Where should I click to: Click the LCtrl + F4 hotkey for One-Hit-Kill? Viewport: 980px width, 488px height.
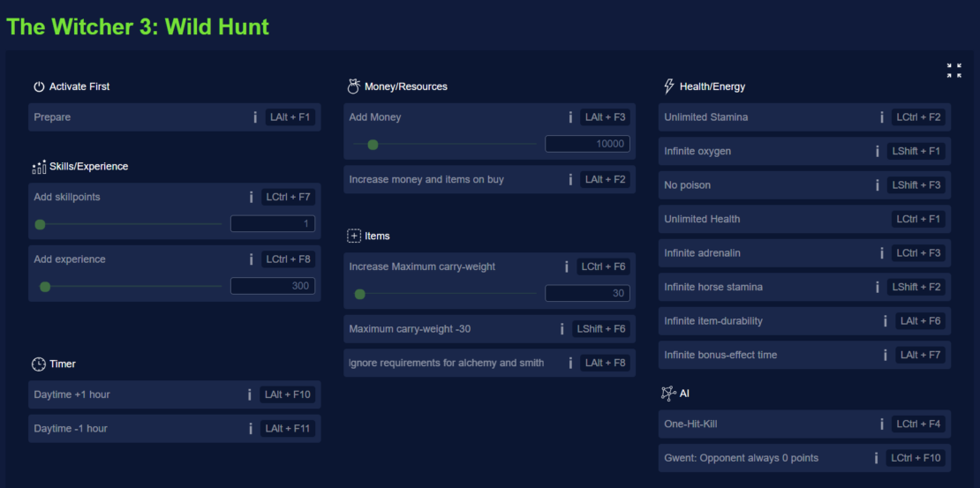[919, 424]
